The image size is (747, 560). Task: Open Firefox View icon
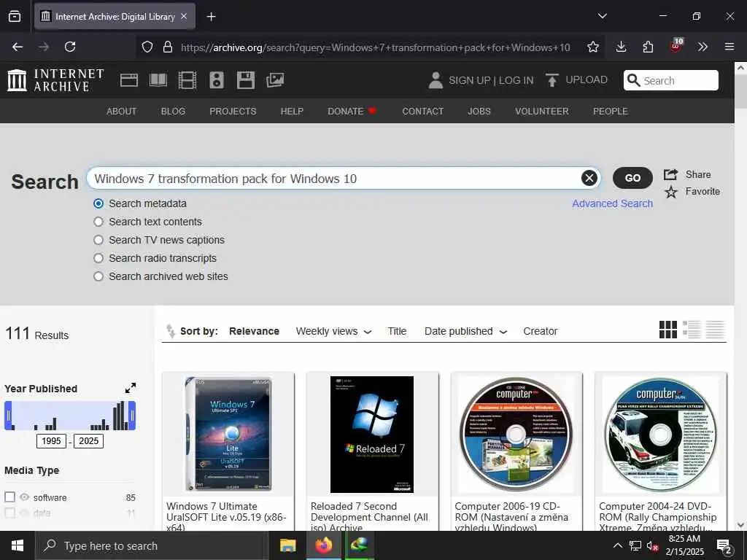point(15,16)
